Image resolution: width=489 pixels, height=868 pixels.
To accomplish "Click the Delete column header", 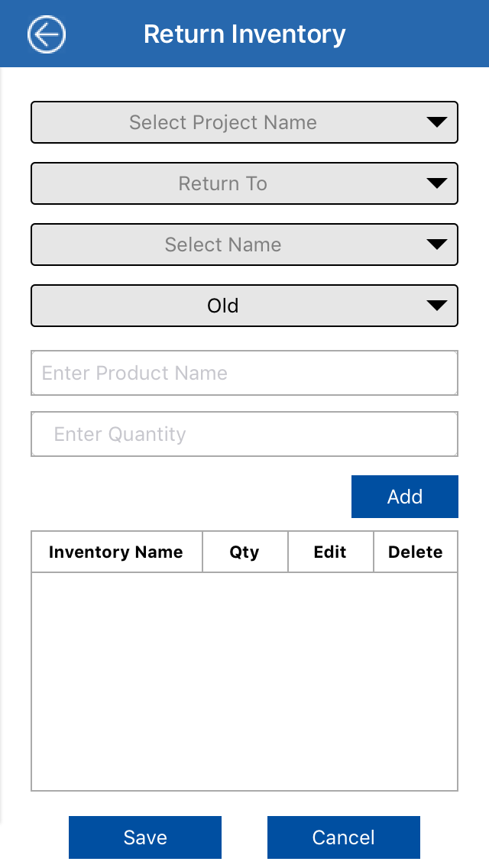I will coord(415,552).
